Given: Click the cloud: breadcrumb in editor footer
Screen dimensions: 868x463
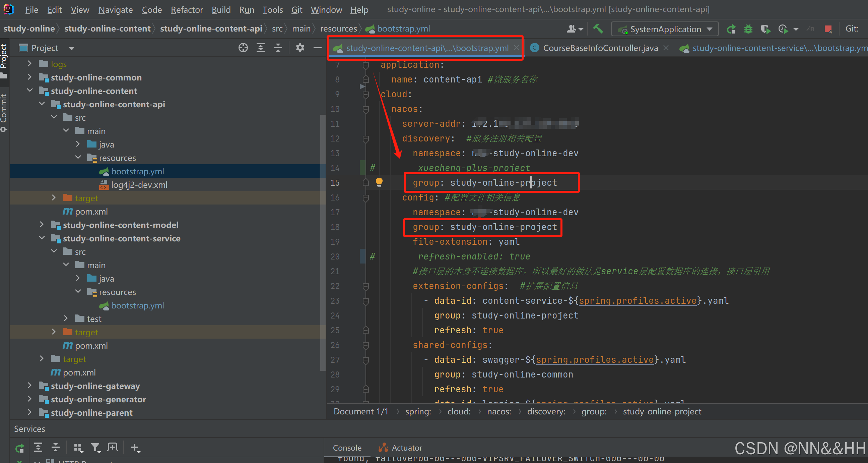Looking at the screenshot, I should 459,411.
